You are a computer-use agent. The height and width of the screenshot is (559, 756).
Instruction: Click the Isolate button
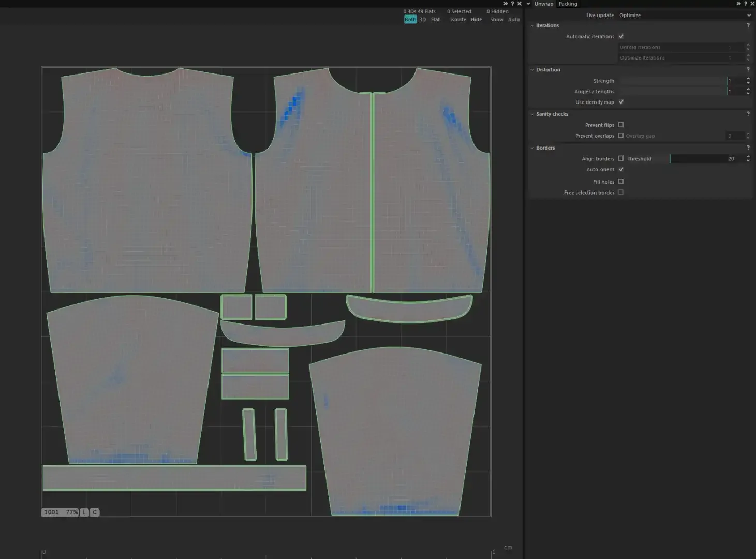458,20
